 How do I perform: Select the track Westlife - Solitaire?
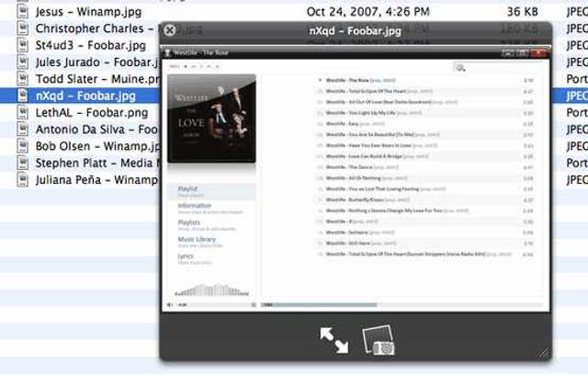[x=425, y=233]
